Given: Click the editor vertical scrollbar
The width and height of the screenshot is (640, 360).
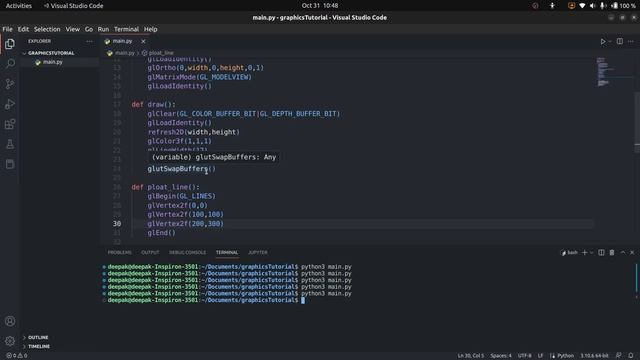Looking at the screenshot, I should pos(637,122).
